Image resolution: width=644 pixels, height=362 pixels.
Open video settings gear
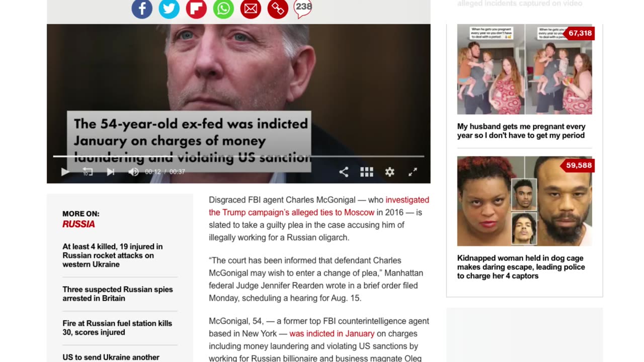click(x=390, y=172)
